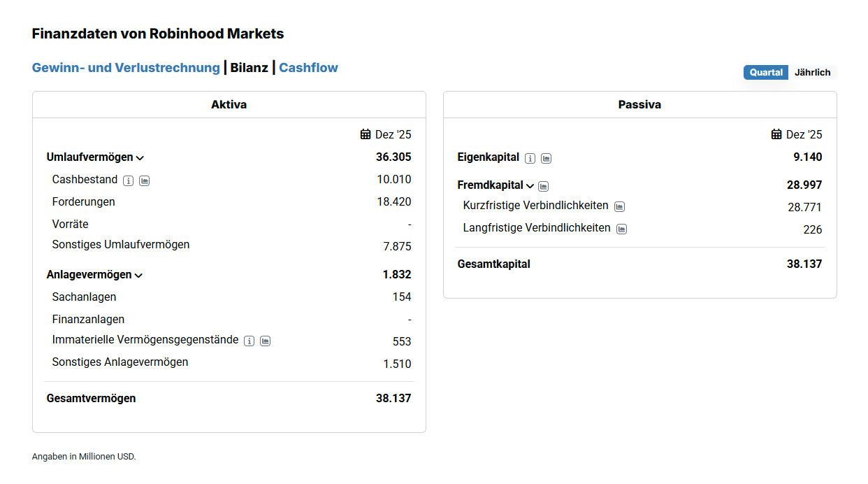Show chart for Fremdkapital
Image resolution: width=868 pixels, height=484 pixels.
(x=544, y=186)
